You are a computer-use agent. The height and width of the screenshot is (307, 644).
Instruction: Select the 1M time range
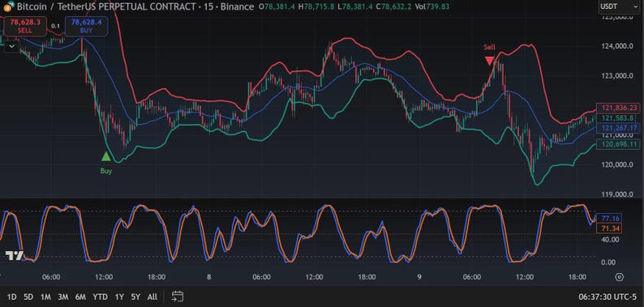(45, 296)
